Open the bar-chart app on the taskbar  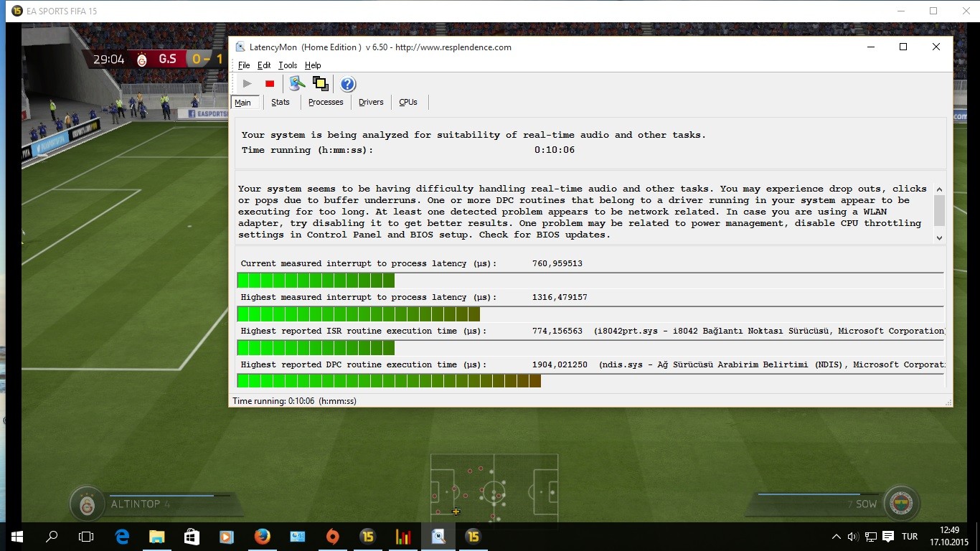(x=402, y=537)
